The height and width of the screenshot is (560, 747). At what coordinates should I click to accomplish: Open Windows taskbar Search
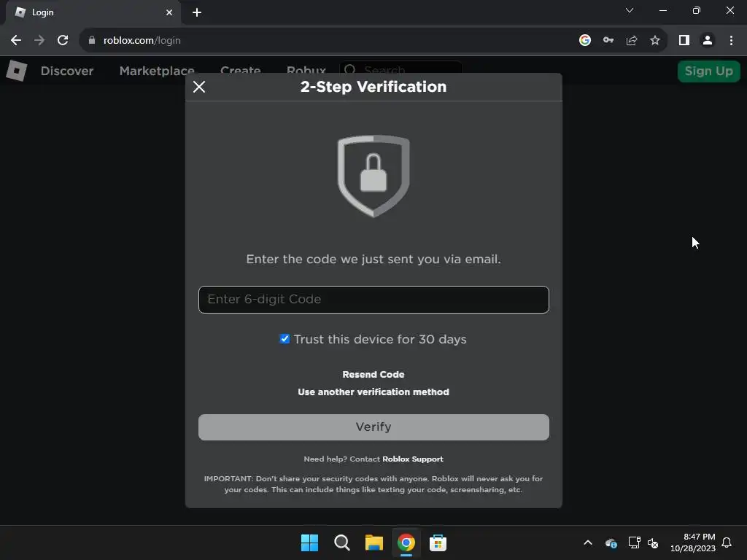click(x=342, y=542)
